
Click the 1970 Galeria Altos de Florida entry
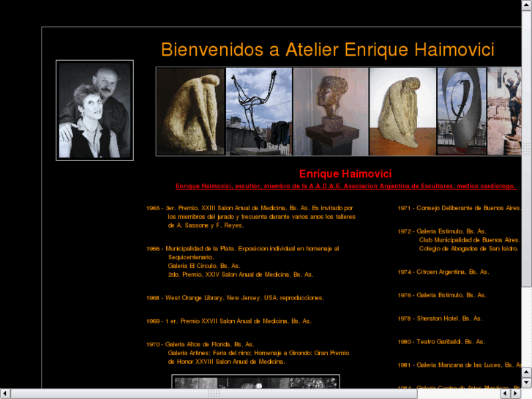tap(201, 344)
